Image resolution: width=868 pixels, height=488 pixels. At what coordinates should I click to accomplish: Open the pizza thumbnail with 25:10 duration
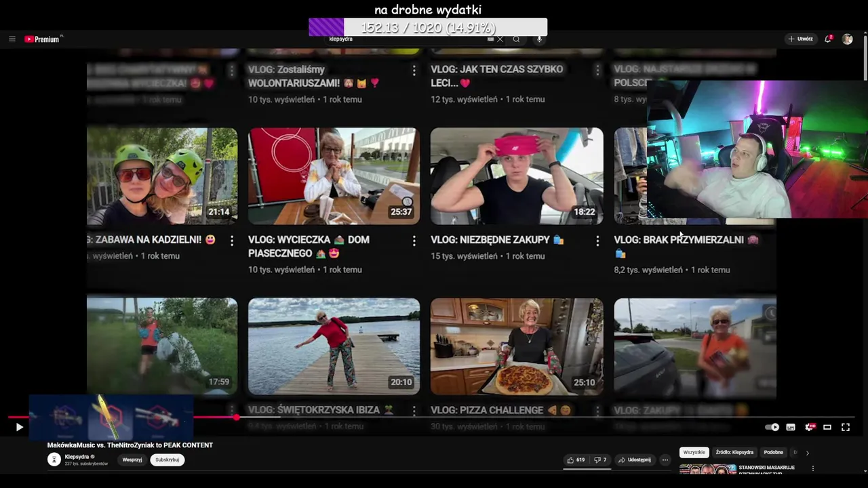(517, 346)
